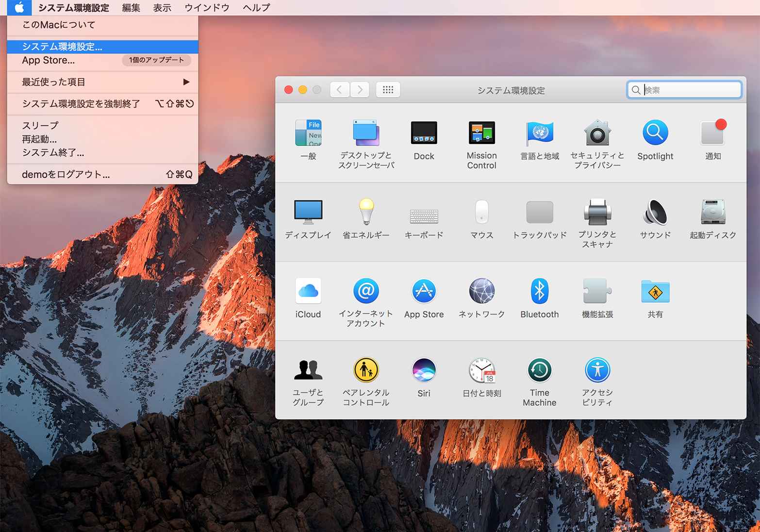Open トラックパッド (Trackpad) preferences

click(x=540, y=212)
